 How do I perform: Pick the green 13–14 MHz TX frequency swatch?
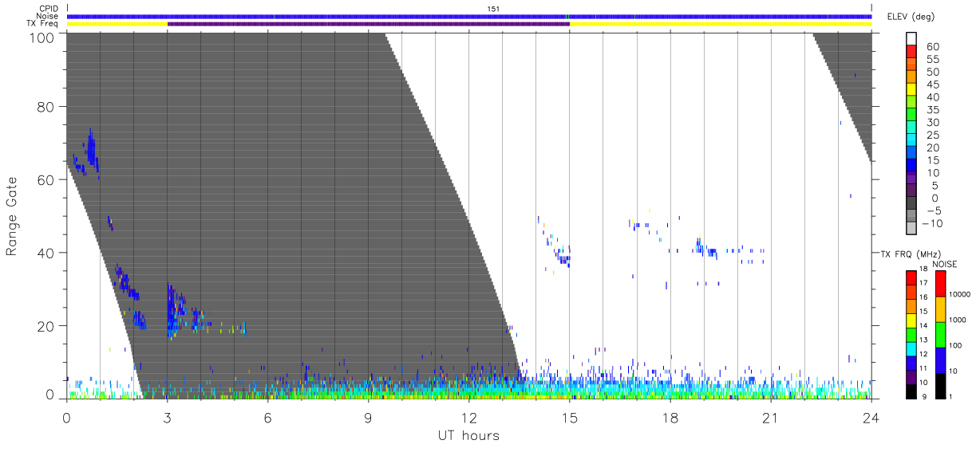pyautogui.click(x=911, y=334)
